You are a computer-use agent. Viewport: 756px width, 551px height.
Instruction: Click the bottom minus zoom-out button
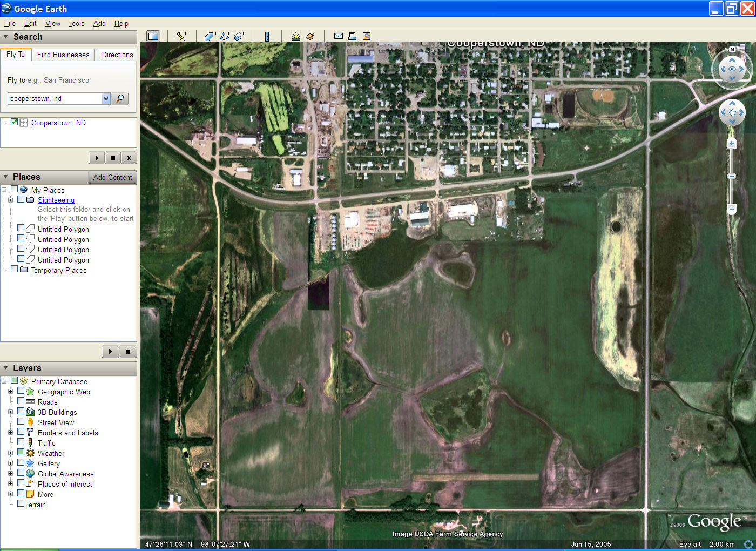(x=732, y=209)
